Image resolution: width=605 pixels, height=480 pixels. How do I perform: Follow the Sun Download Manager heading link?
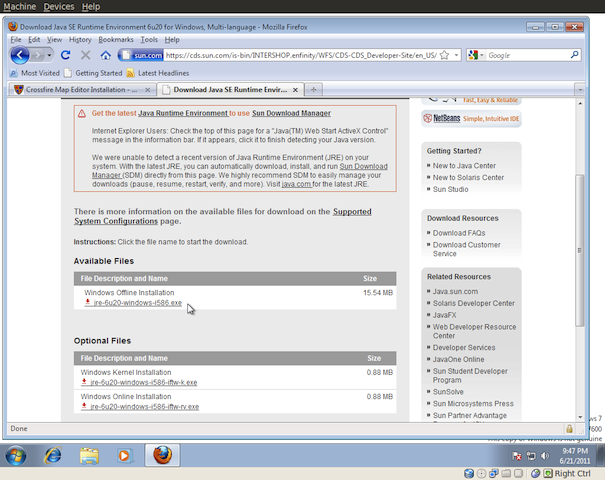point(291,113)
